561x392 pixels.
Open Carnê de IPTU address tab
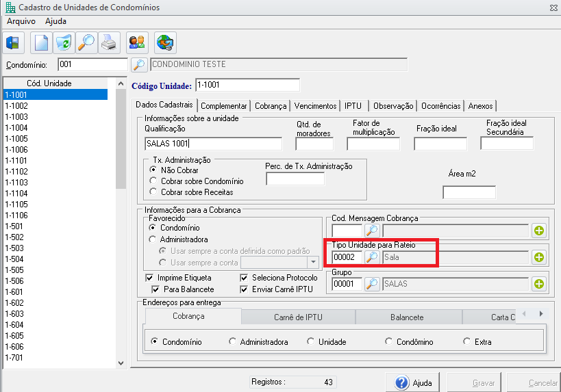[x=299, y=317]
